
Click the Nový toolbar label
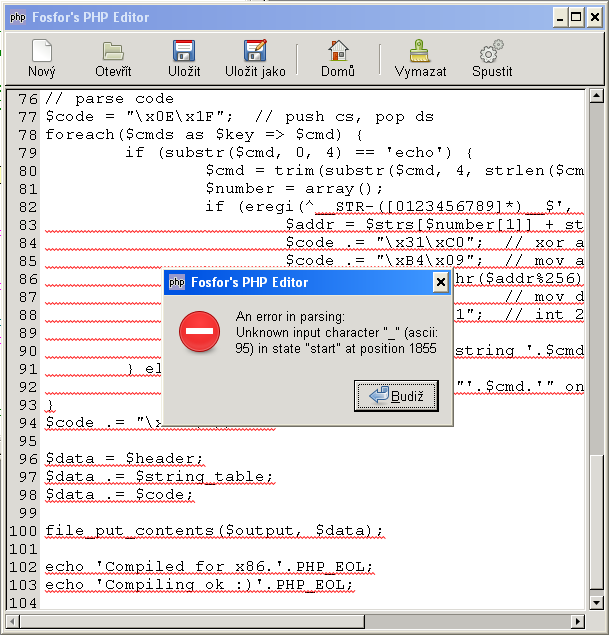(42, 71)
